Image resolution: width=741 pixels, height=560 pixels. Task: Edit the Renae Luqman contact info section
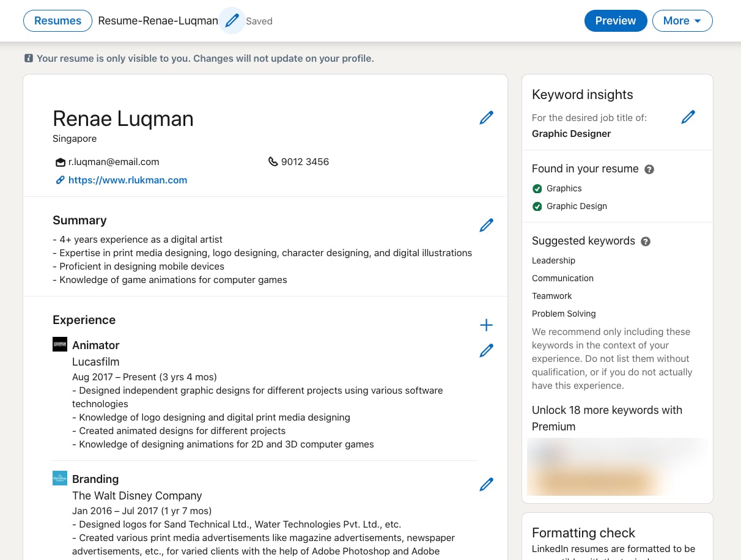click(486, 117)
